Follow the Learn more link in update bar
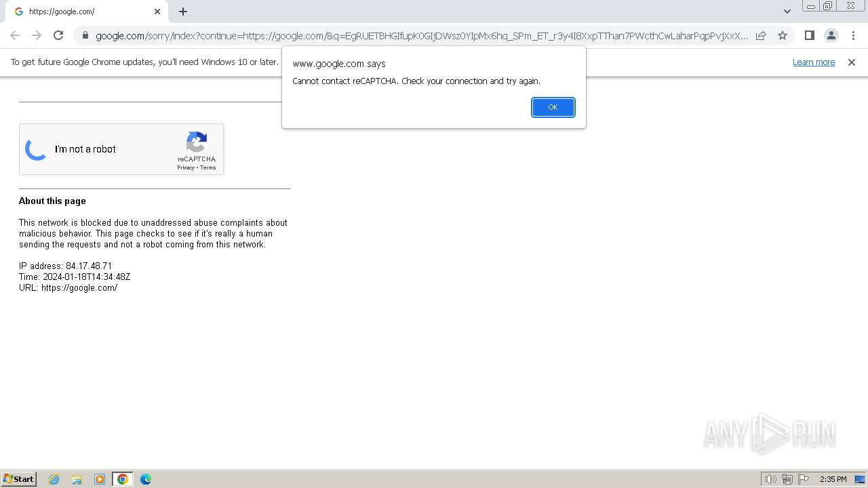The height and width of the screenshot is (488, 868). pos(814,62)
